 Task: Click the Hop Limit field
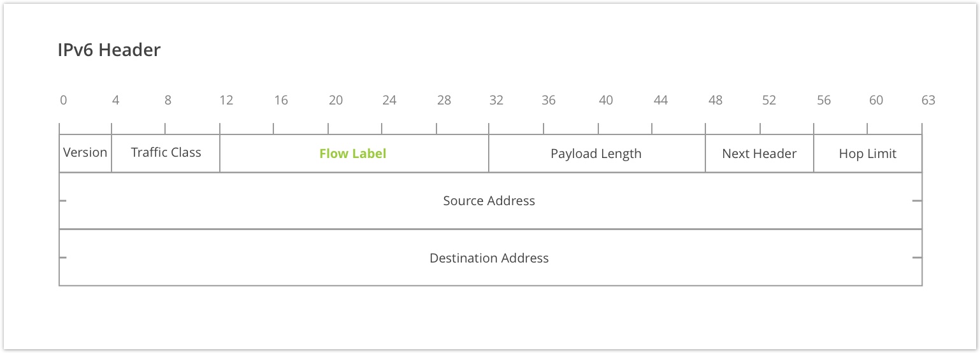pyautogui.click(x=867, y=154)
